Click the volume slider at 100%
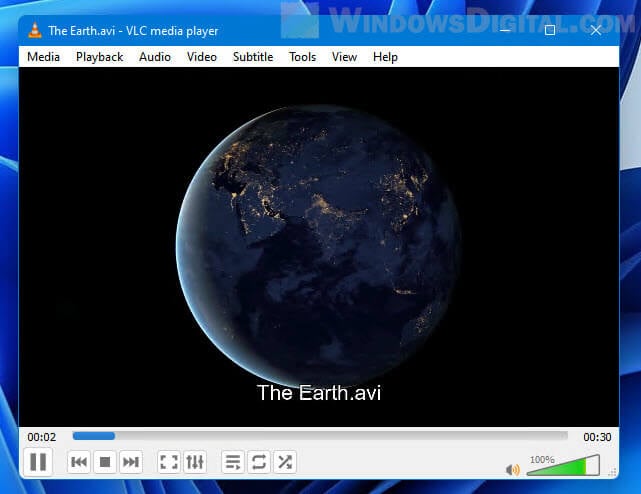Viewport: 641px width, 494px height. (x=563, y=465)
